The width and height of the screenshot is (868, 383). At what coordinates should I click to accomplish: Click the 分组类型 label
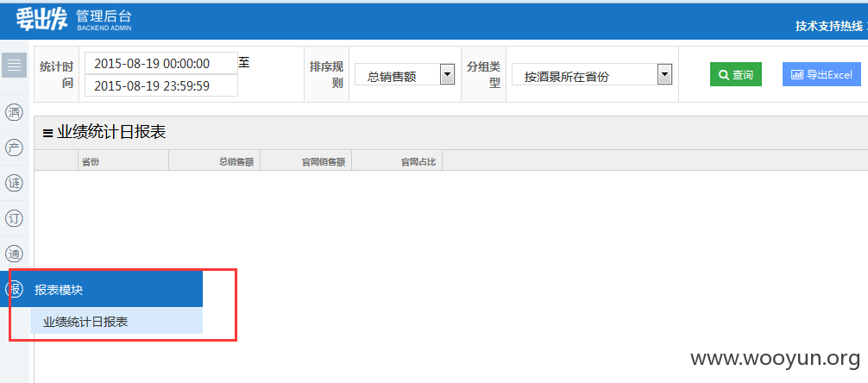tap(483, 75)
